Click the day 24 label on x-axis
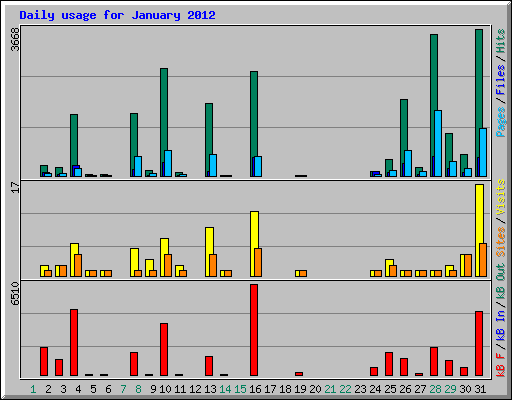 coord(375,389)
